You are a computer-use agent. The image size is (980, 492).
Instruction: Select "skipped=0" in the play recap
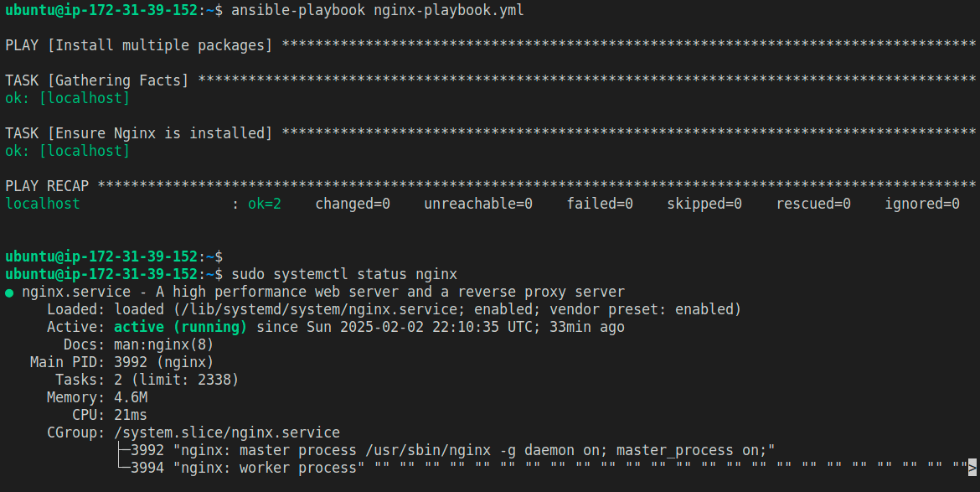click(x=704, y=204)
